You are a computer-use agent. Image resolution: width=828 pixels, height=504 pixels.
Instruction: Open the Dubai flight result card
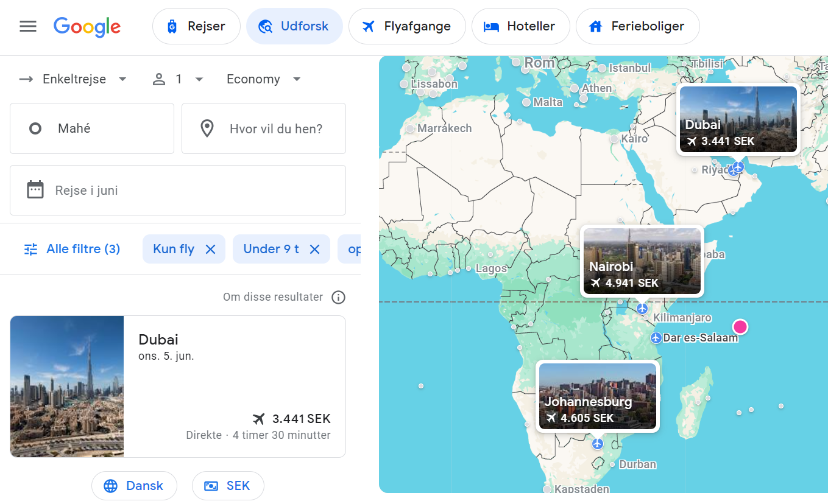pyautogui.click(x=177, y=387)
